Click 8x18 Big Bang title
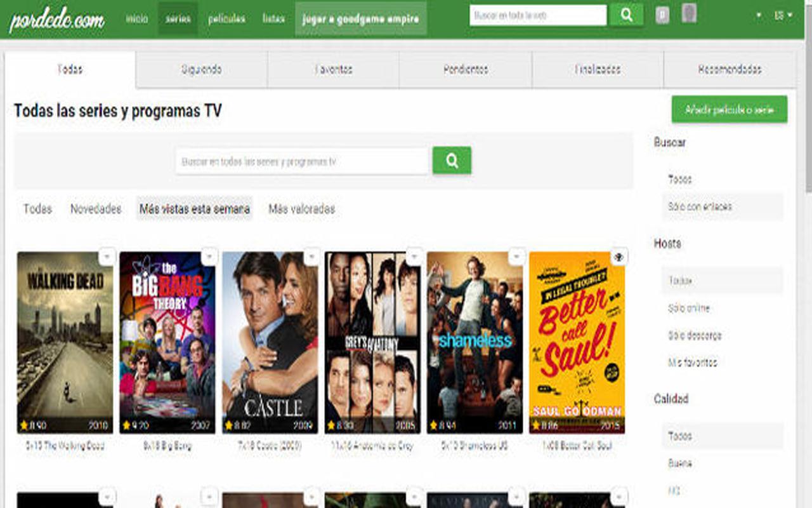 coord(167,446)
